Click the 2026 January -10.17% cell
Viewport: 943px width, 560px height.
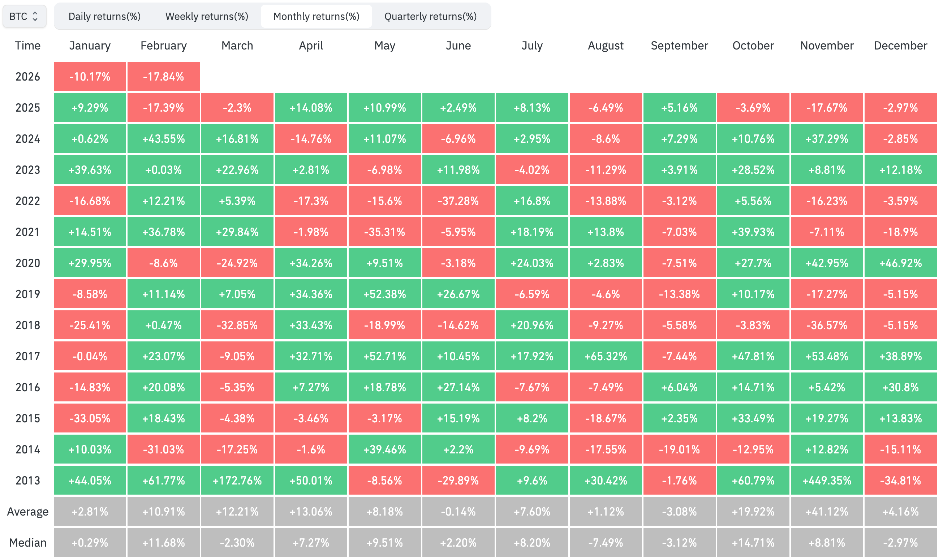tap(90, 77)
